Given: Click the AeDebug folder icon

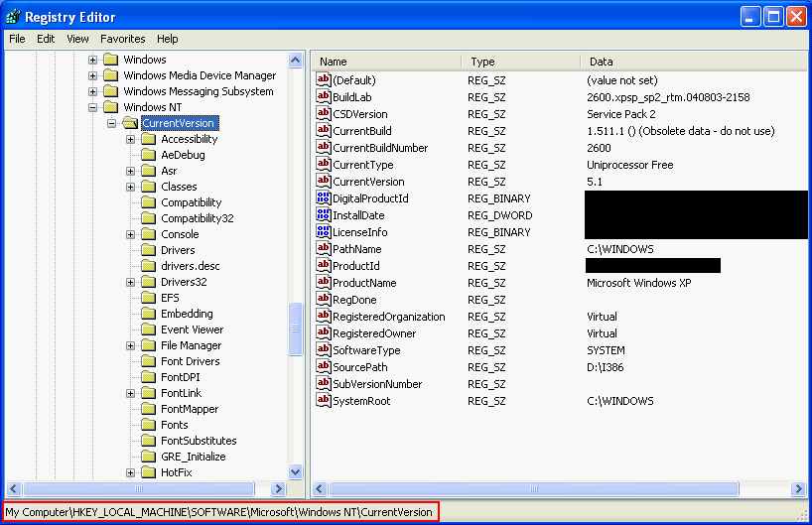Looking at the screenshot, I should (149, 155).
